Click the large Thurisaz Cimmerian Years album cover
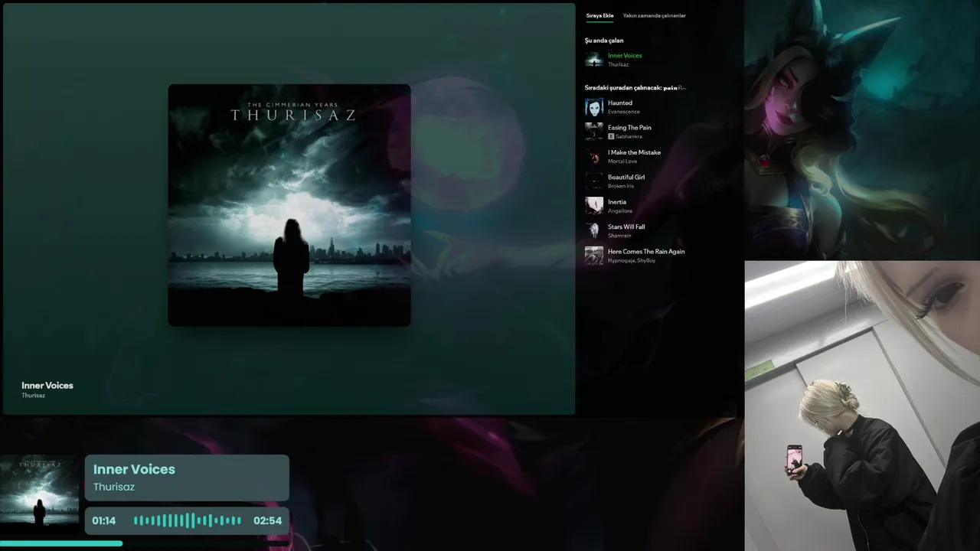 (289, 205)
